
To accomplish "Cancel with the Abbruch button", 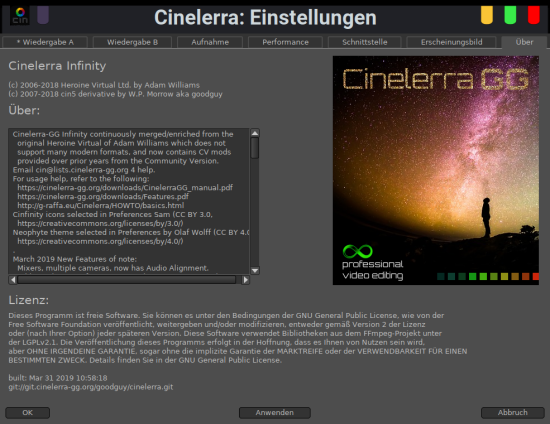I will 512,412.
